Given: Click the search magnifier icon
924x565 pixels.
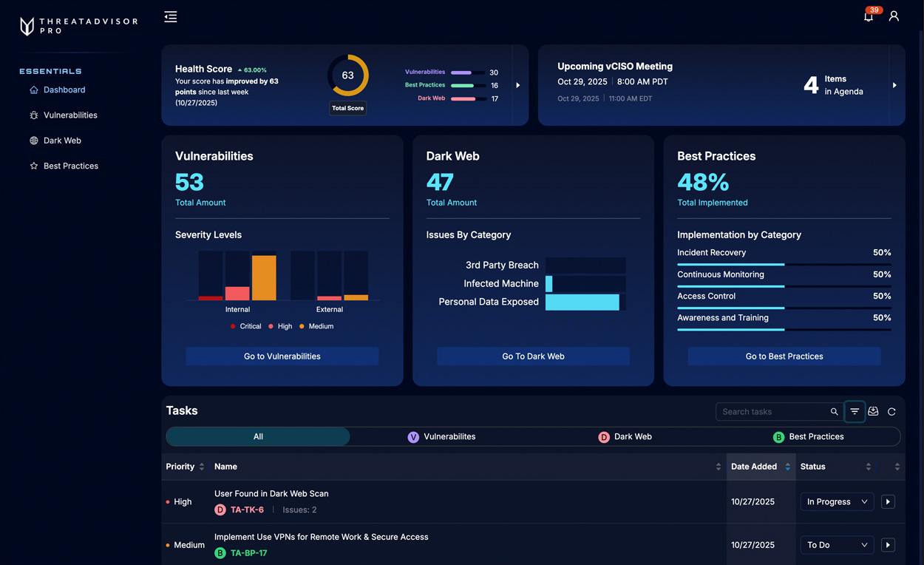Looking at the screenshot, I should pos(834,412).
